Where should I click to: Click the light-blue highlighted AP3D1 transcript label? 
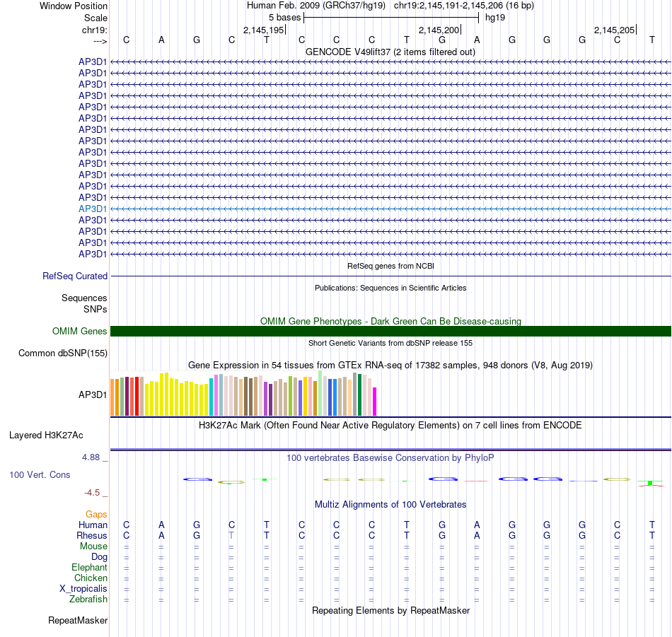coord(93,209)
